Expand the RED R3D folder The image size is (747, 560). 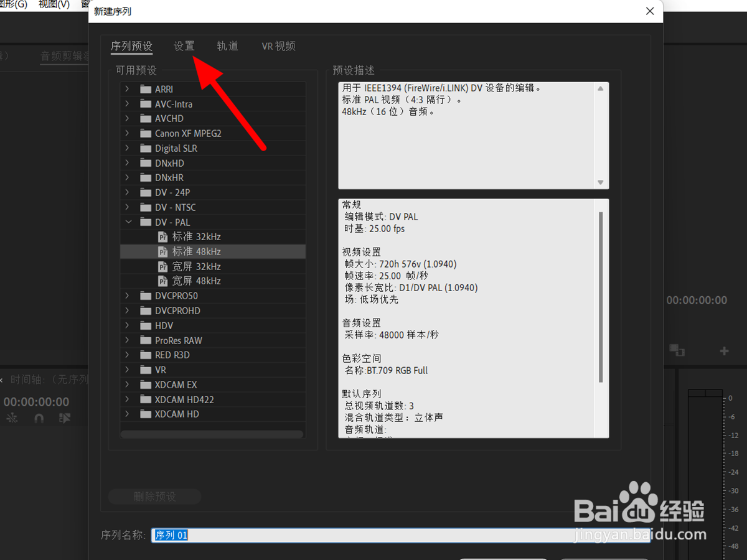coord(128,355)
